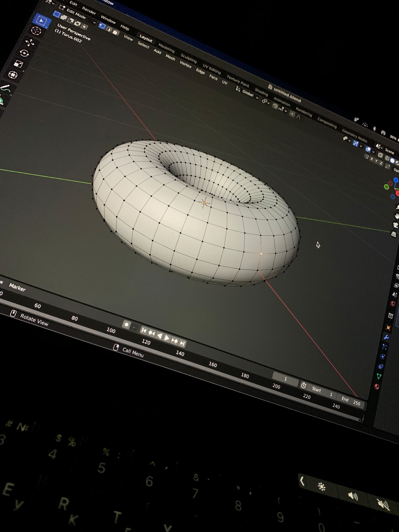Toggle snapping magnet
The height and width of the screenshot is (532, 399).
pos(275,106)
